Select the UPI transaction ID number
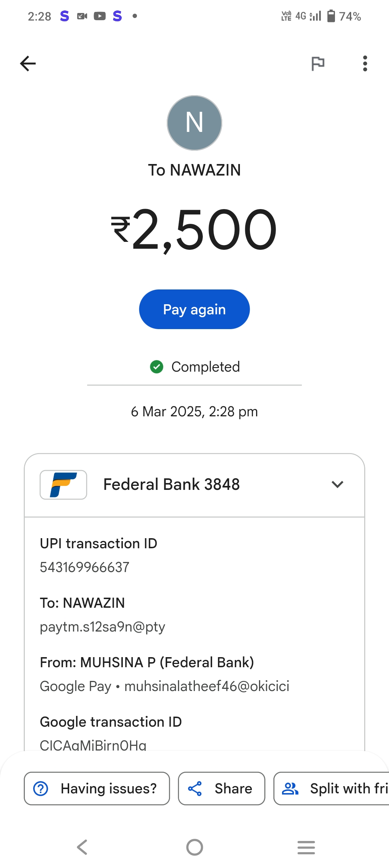The image size is (389, 868). tap(85, 567)
